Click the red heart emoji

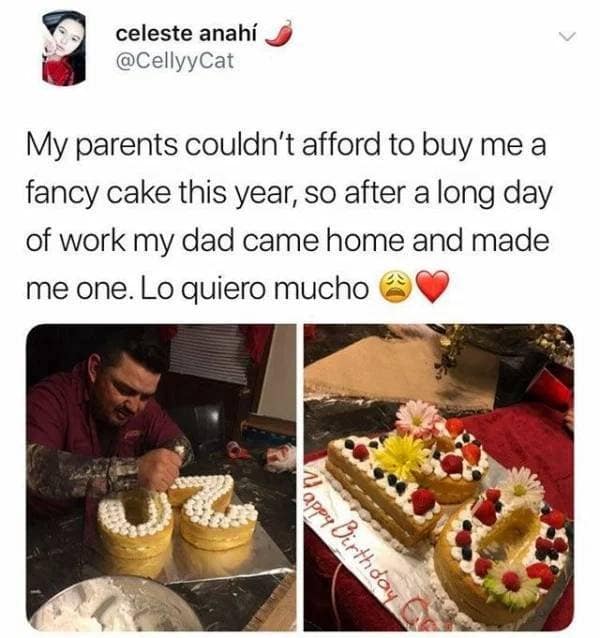point(432,287)
